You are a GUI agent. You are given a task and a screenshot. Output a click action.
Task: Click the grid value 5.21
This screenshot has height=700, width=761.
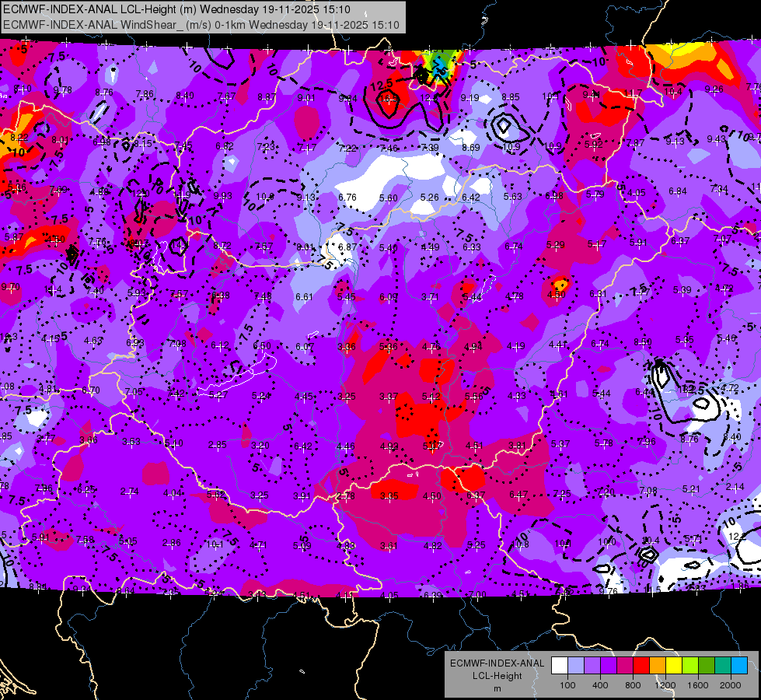tap(691, 488)
